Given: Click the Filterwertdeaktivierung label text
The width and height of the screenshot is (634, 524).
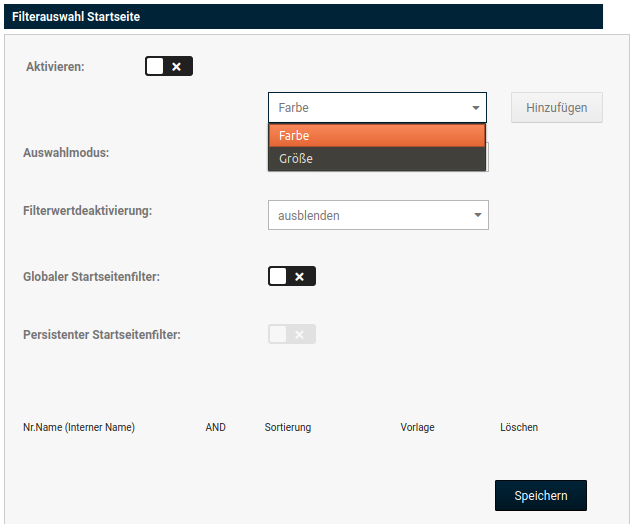Looking at the screenshot, I should point(88,212).
